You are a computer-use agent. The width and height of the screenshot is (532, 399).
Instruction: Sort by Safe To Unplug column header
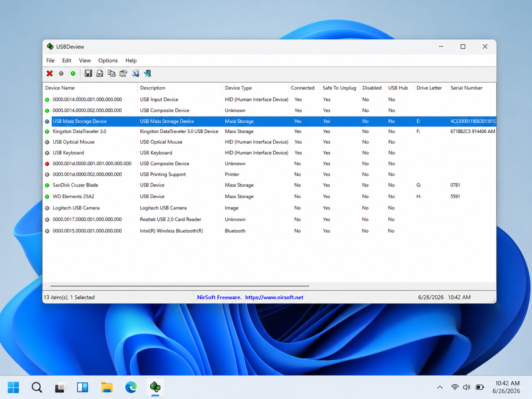tap(339, 88)
